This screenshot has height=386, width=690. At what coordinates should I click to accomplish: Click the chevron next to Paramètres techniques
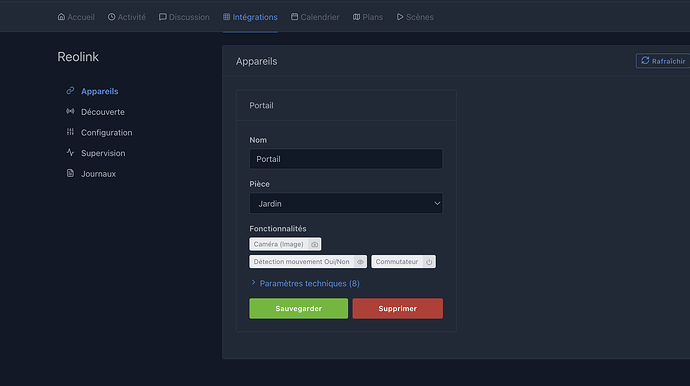(x=253, y=283)
